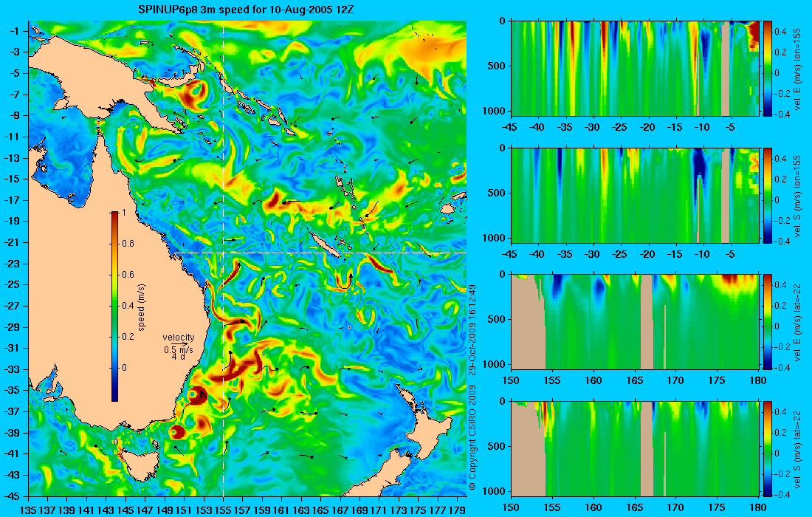Select the eastward velocity section plot at lon=155
The height and width of the screenshot is (517, 812).
pos(635,68)
